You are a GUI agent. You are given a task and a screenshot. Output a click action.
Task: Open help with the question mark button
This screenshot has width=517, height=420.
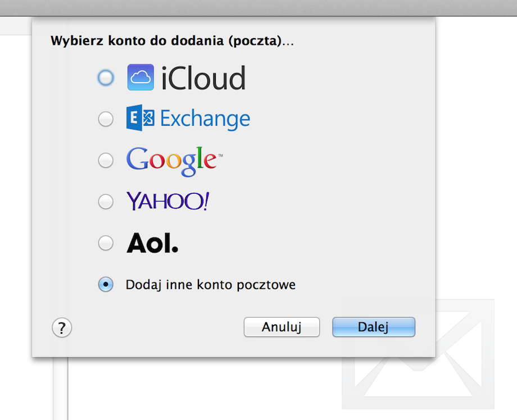pyautogui.click(x=62, y=327)
